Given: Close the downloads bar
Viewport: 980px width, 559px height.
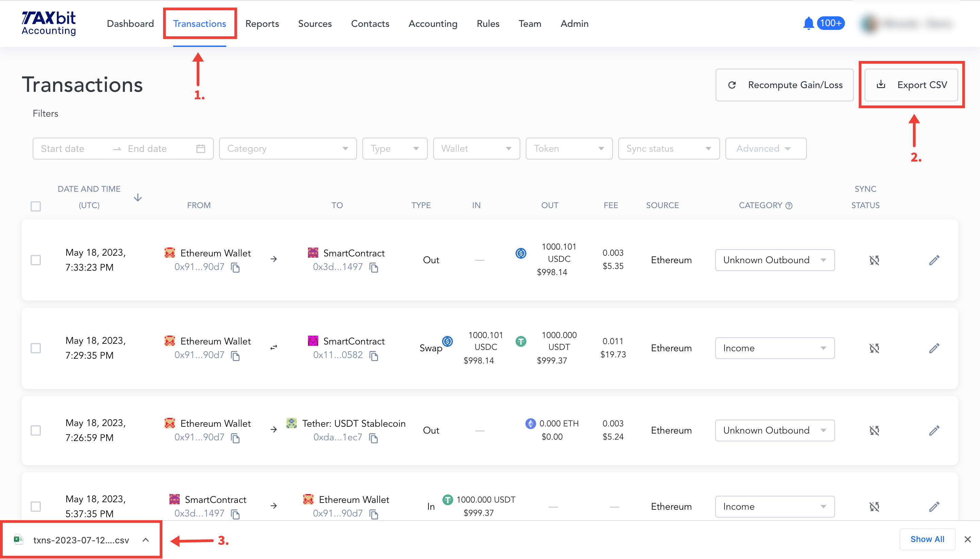Looking at the screenshot, I should click(x=967, y=539).
